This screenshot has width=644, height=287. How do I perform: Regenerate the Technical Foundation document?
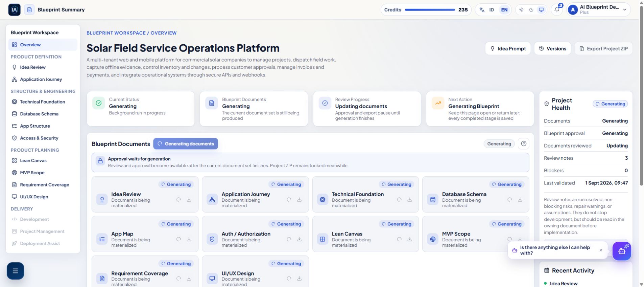click(x=399, y=200)
